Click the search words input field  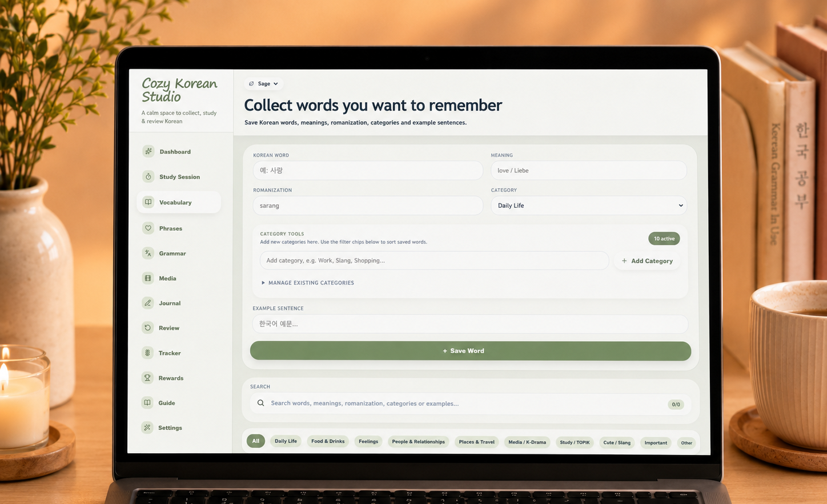[471, 404]
